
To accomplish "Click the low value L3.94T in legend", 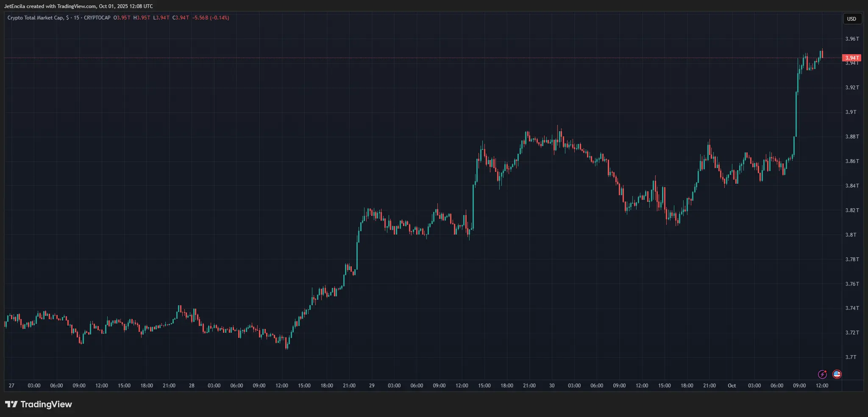I will (x=161, y=18).
